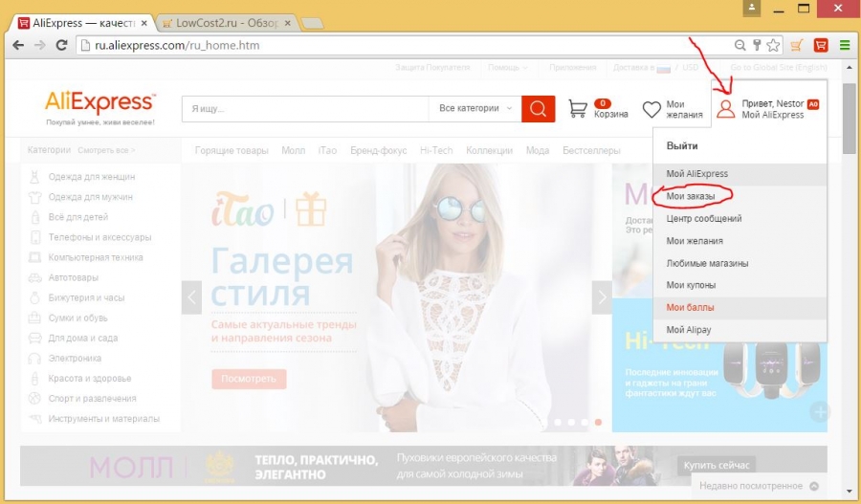Close the AliExpress tab
861x504 pixels.
143,24
